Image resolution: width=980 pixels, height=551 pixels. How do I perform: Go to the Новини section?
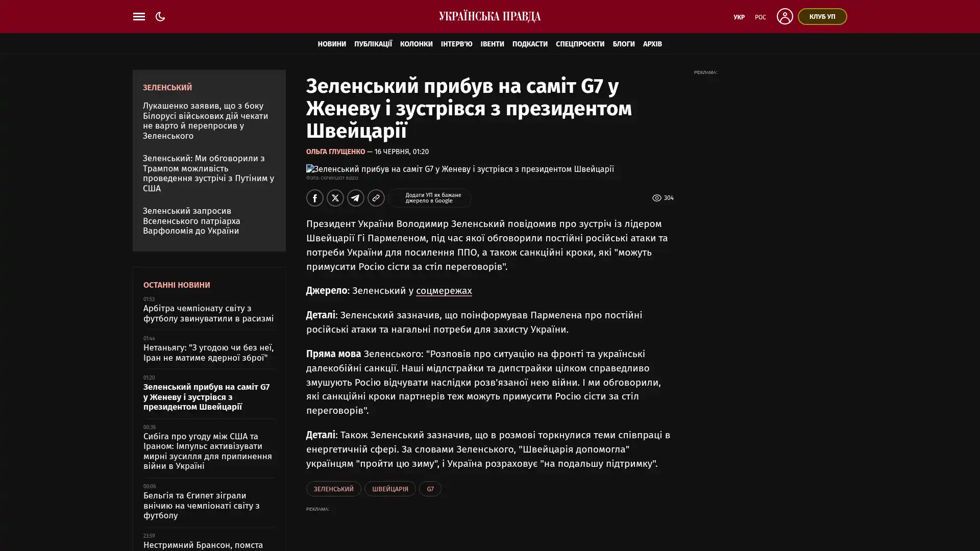pos(332,44)
